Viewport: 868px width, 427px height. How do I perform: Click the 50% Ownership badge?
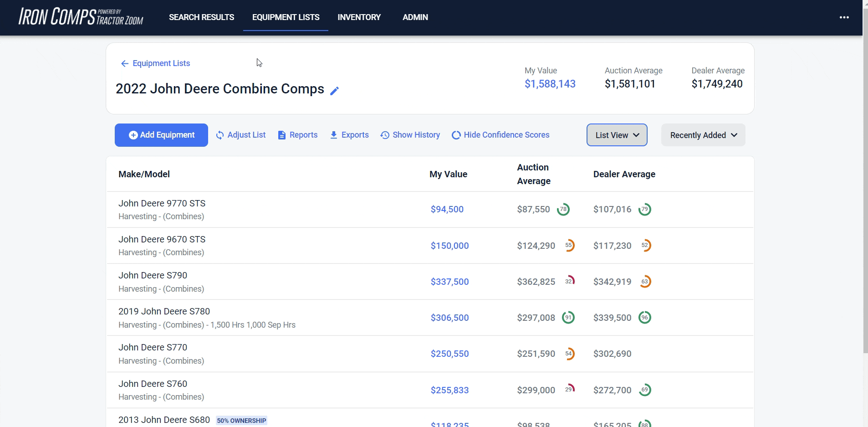tap(241, 421)
